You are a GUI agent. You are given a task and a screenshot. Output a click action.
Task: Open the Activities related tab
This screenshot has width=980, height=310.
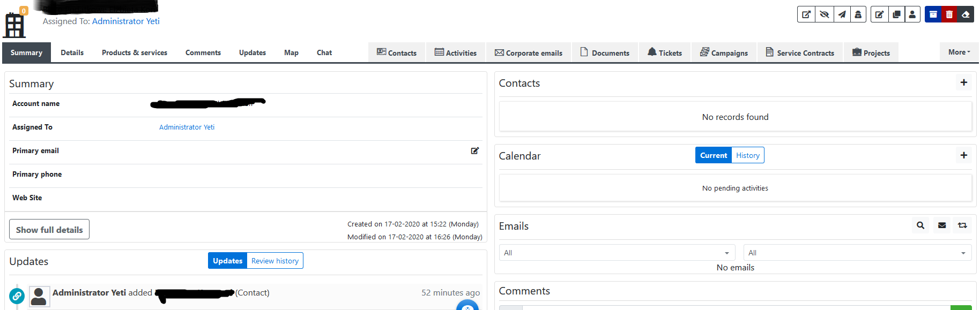point(456,52)
